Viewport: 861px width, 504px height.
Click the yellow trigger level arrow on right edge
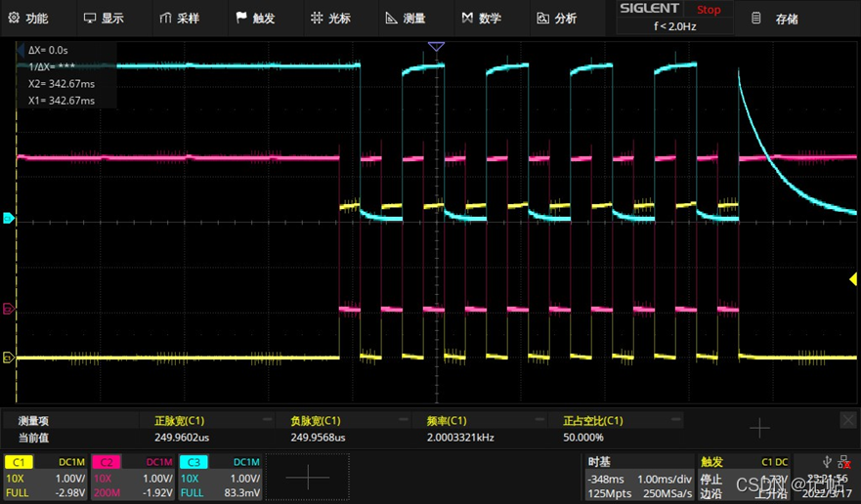pos(853,279)
